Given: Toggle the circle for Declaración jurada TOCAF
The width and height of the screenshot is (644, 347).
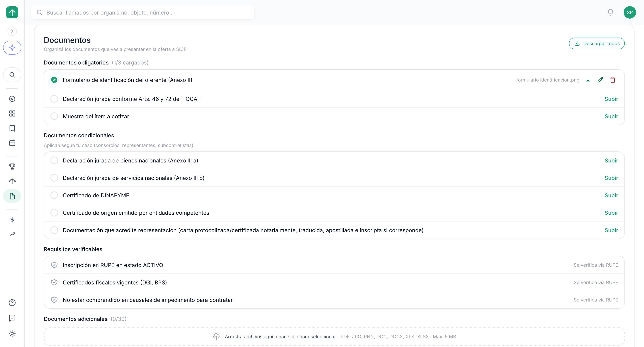Looking at the screenshot, I should tap(54, 99).
